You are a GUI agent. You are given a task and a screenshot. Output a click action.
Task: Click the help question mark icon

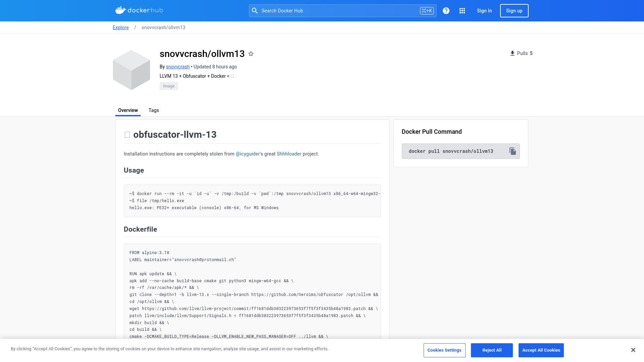coord(446,11)
